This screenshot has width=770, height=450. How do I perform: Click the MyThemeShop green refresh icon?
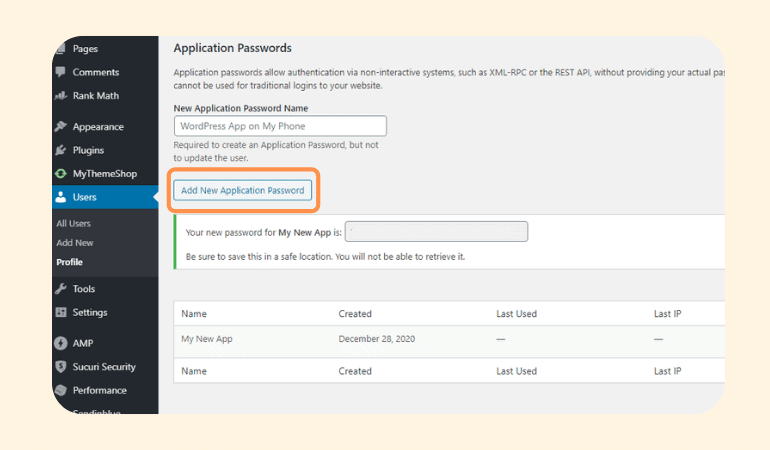pos(61,173)
